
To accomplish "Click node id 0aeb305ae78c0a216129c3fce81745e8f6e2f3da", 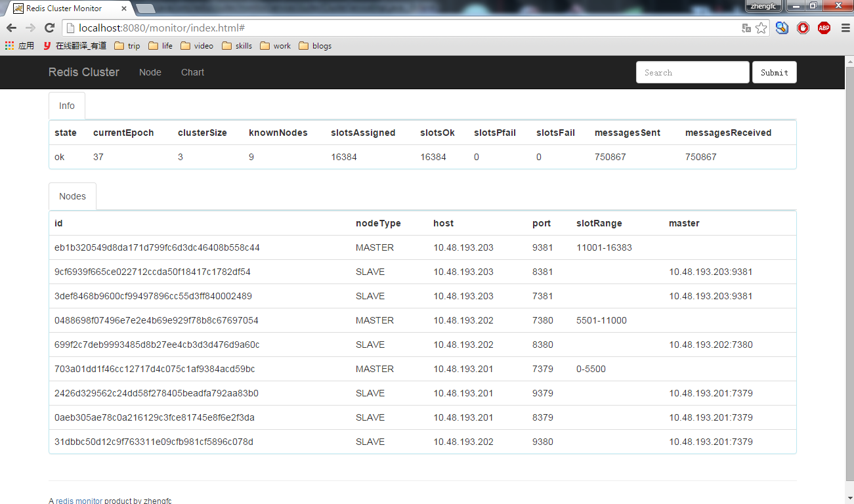I will (154, 417).
